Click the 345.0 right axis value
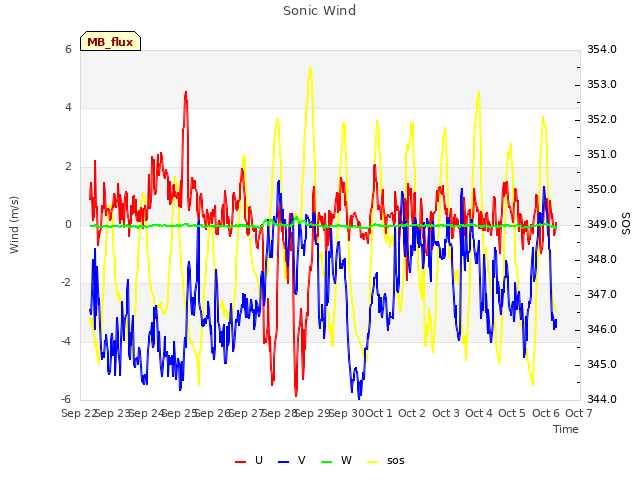The image size is (640, 480). (x=602, y=364)
